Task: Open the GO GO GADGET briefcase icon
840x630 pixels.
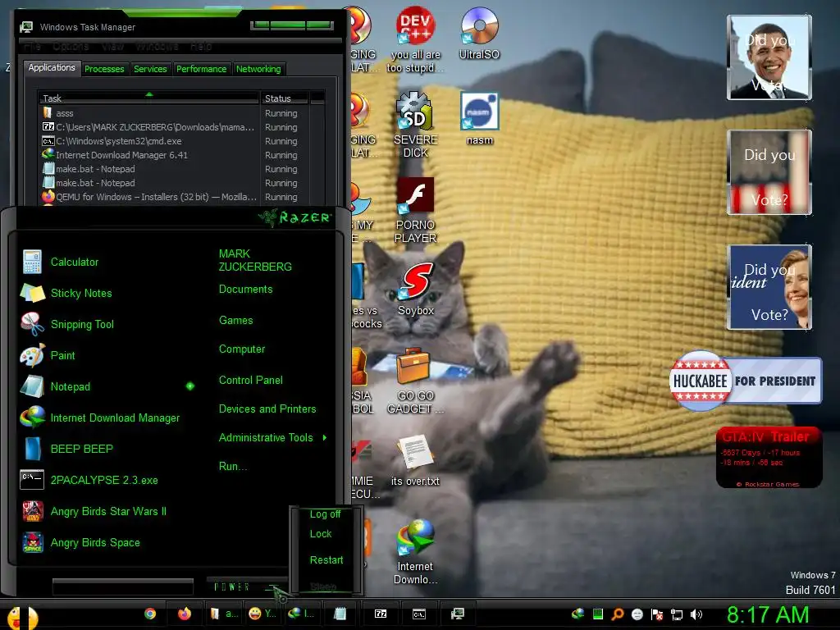Action: pyautogui.click(x=415, y=381)
